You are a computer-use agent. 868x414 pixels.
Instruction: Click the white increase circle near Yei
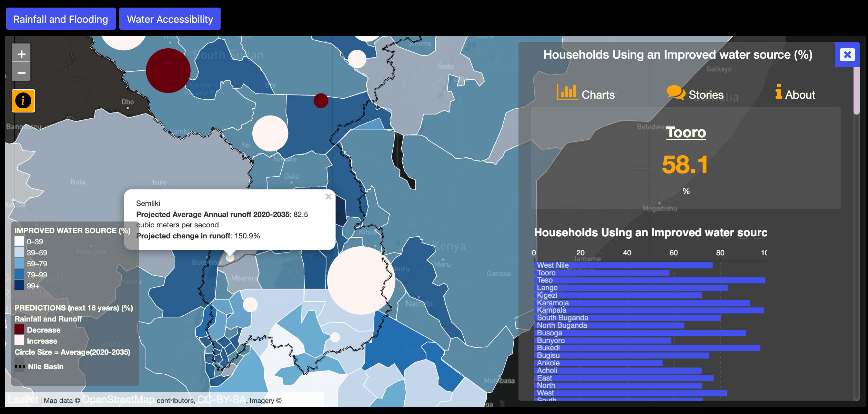270,133
